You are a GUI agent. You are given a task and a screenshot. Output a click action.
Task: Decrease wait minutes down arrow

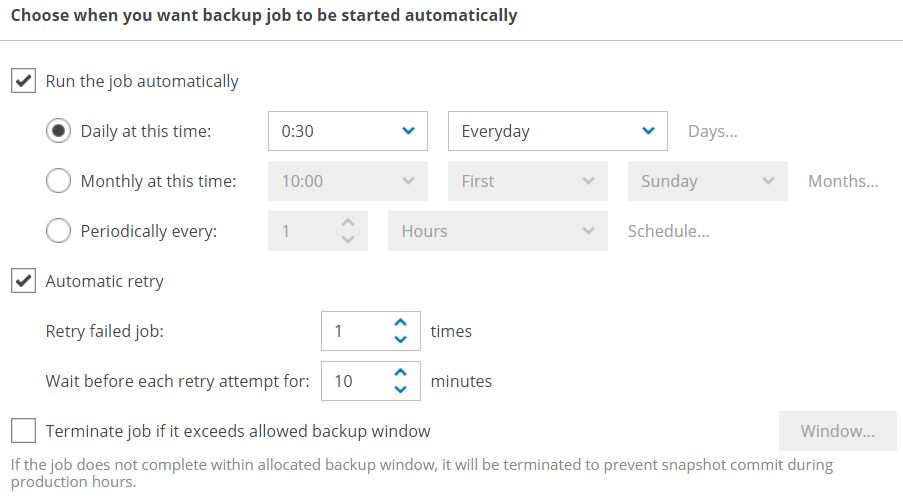(x=400, y=390)
